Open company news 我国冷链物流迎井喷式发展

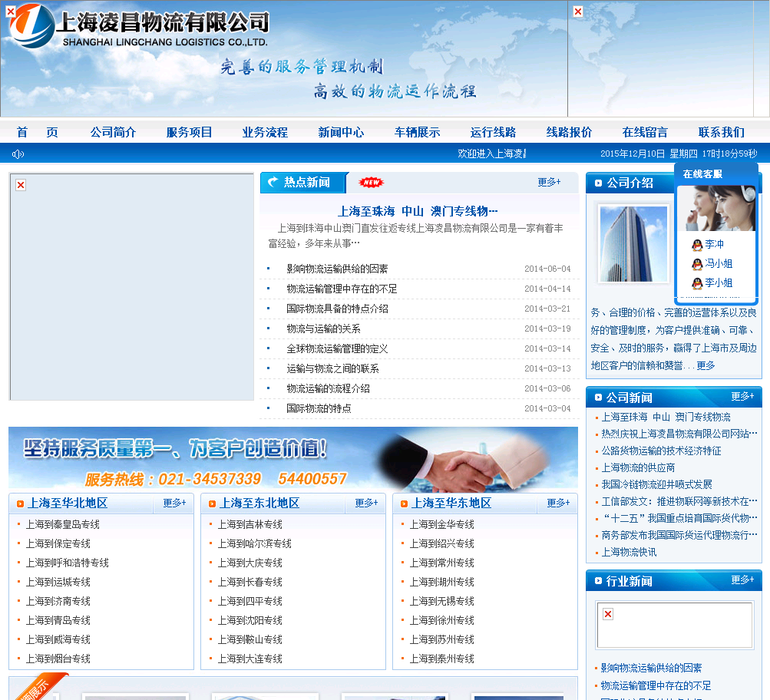(657, 484)
